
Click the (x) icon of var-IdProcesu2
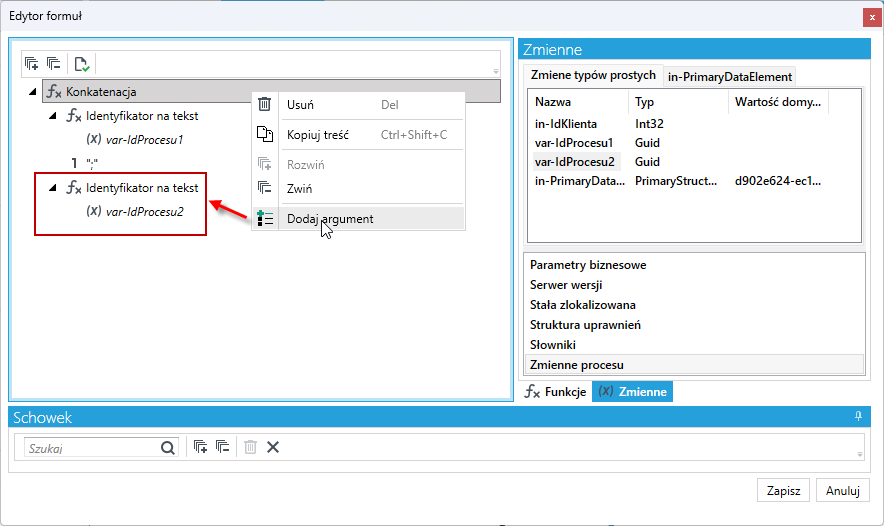click(x=94, y=211)
